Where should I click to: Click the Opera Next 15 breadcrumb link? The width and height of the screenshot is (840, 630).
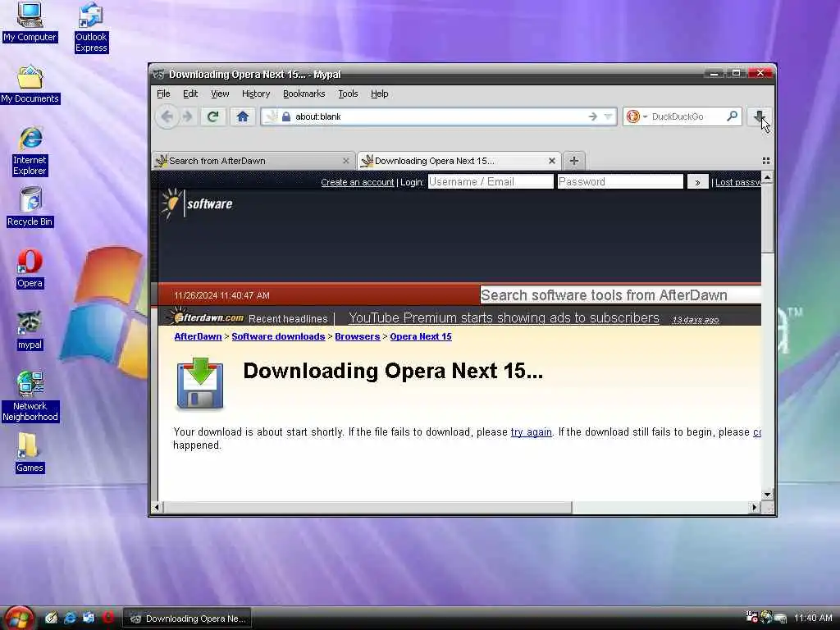click(421, 336)
